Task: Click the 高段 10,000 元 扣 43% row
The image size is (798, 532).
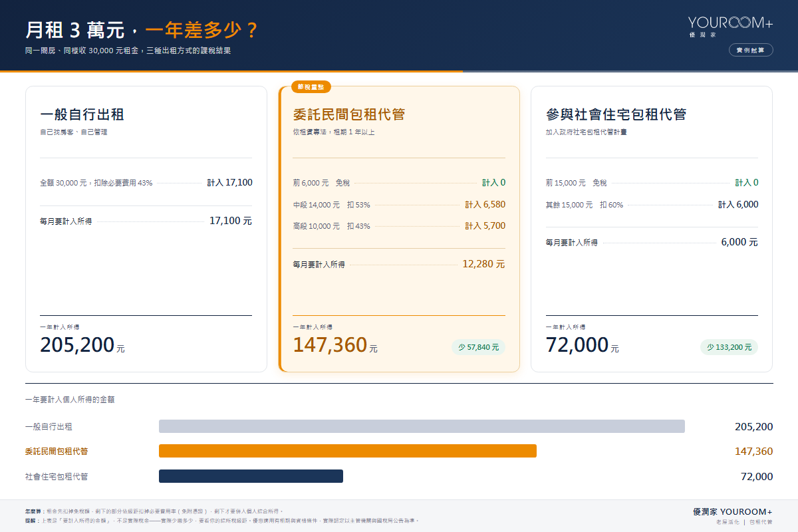Action: pos(399,226)
